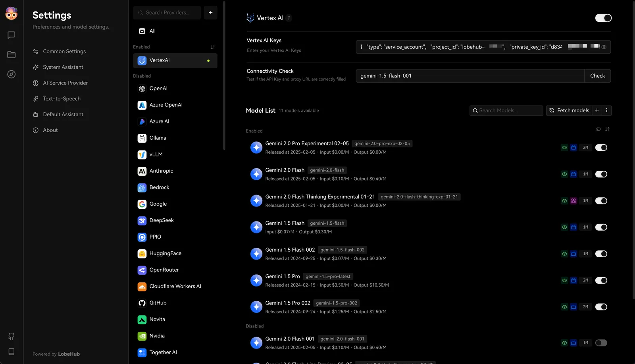Select the Ollama provider
Image resolution: width=635 pixels, height=364 pixels.
click(158, 138)
